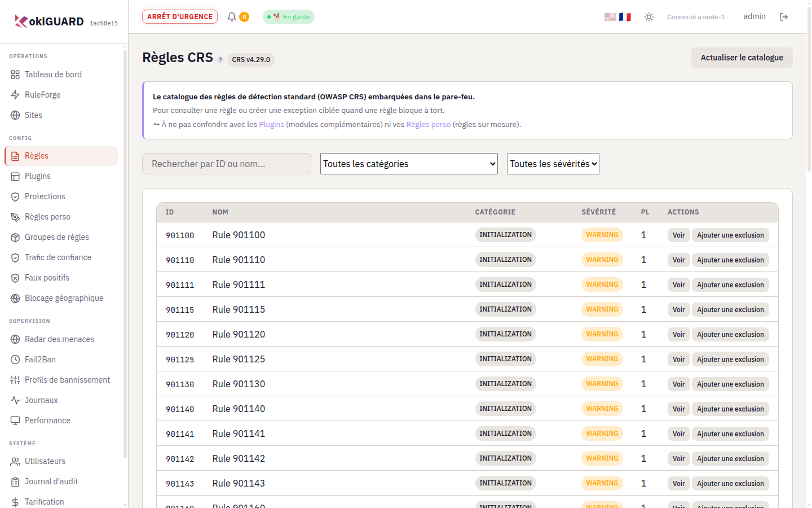Follow the Règles perso link in the info box
The width and height of the screenshot is (812, 508).
pos(429,124)
